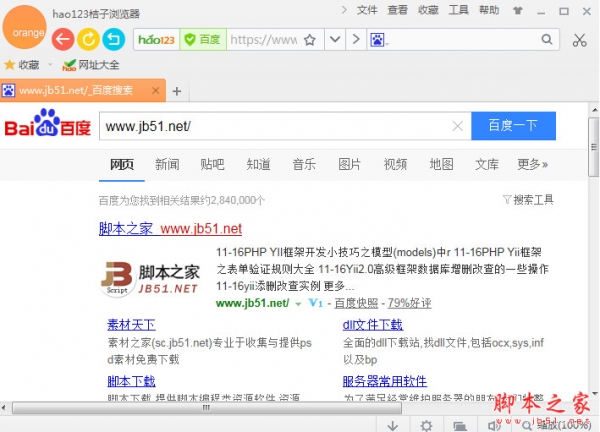
Task: Reload page with the yellow refresh button
Action: click(88, 39)
